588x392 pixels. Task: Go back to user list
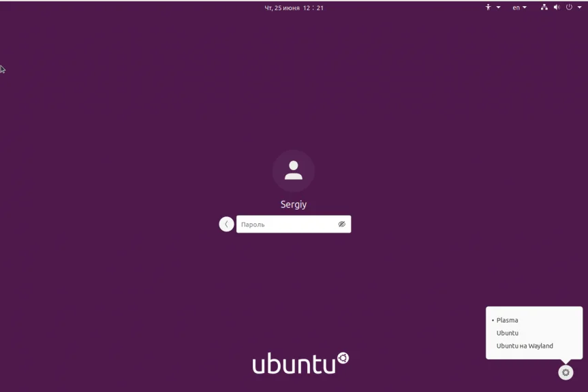click(x=226, y=224)
